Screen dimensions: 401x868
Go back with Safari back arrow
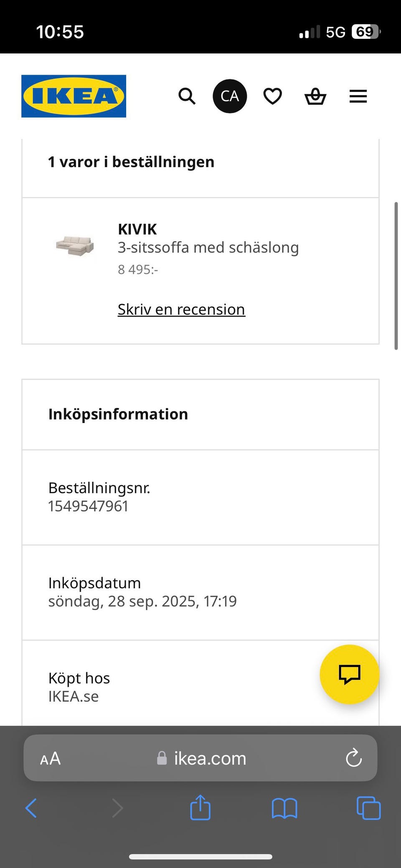31,808
